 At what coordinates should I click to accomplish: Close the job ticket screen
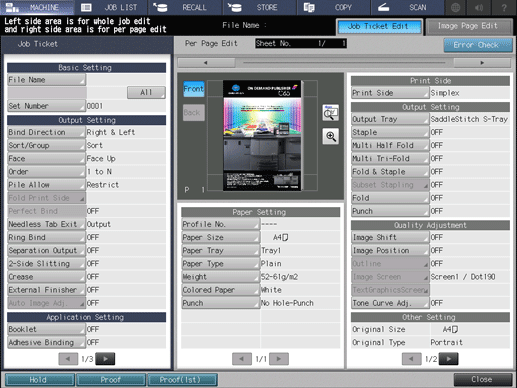(x=483, y=380)
